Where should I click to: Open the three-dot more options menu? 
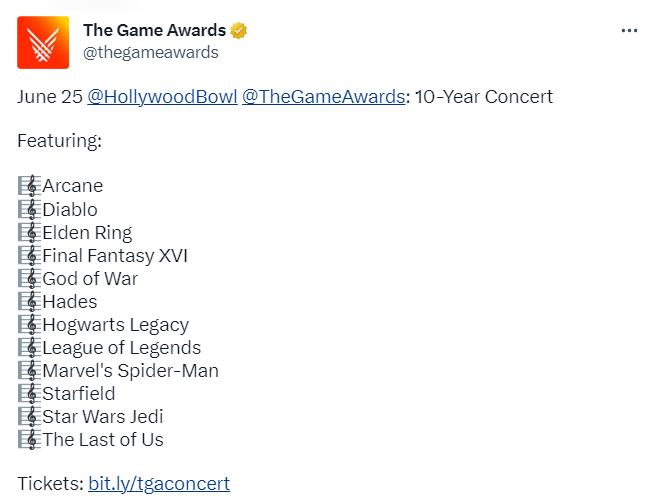coord(629,31)
